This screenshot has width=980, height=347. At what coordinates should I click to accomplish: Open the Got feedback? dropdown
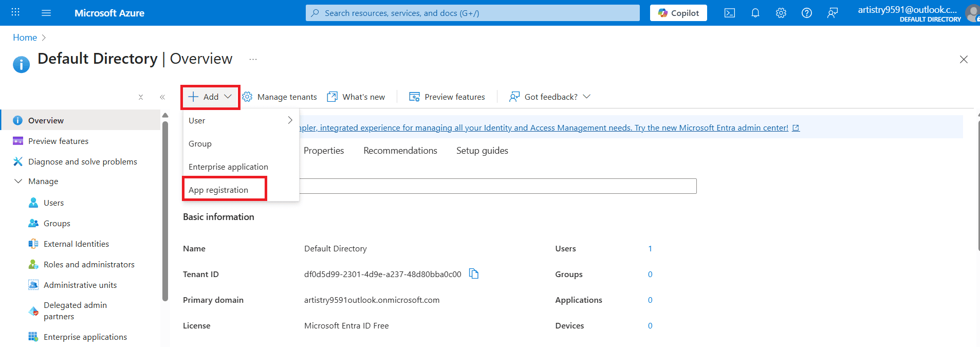click(550, 97)
